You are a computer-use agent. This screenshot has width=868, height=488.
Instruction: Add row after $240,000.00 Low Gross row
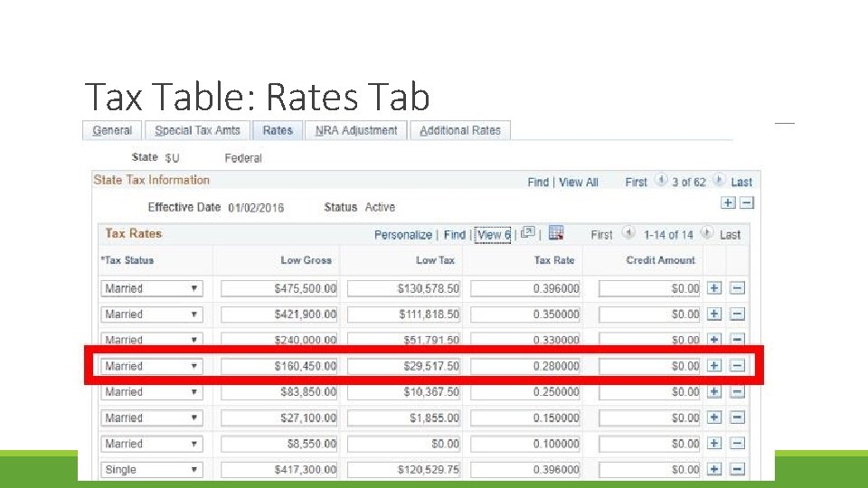(x=714, y=339)
